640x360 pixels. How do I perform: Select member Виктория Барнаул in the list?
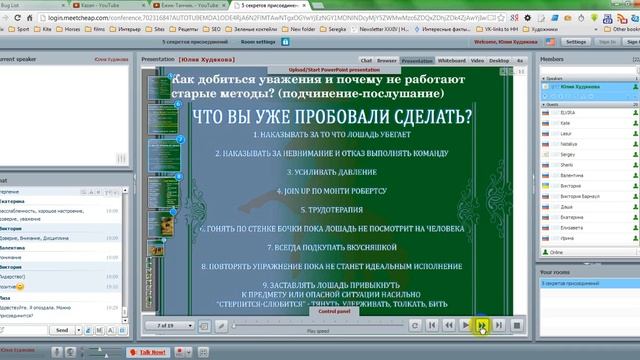(590, 196)
